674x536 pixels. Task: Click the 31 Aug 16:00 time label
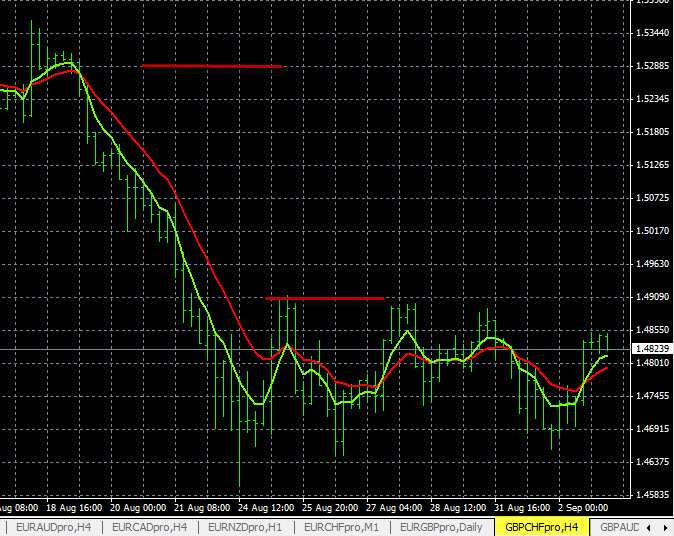(x=522, y=508)
